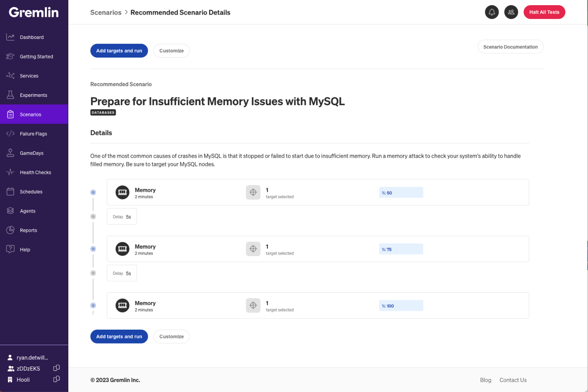Click the Schedules calendar icon
The height and width of the screenshot is (392, 588).
(x=10, y=191)
